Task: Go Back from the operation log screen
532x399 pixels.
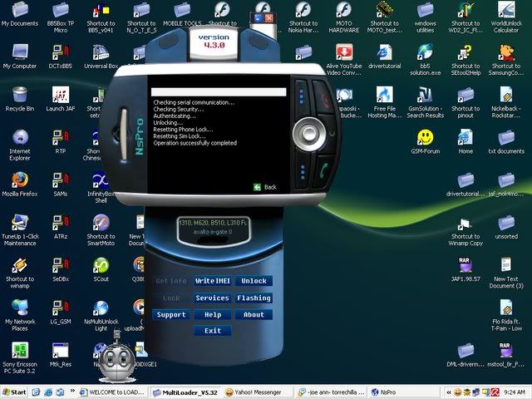Action: [265, 187]
